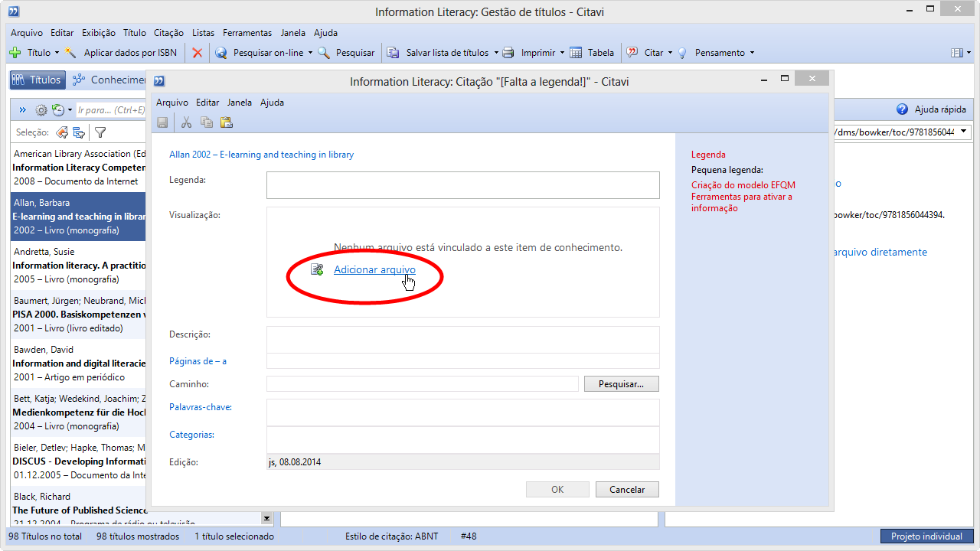Open Arquivo menu in main window
980x551 pixels.
pos(27,33)
